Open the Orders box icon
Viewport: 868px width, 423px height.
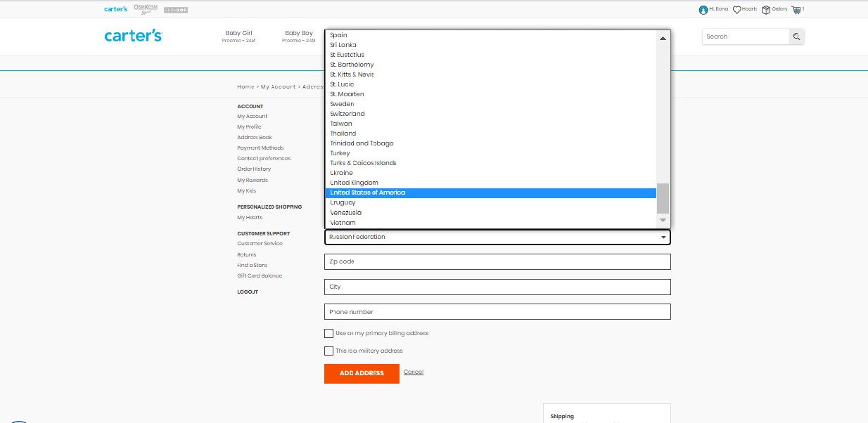[766, 10]
